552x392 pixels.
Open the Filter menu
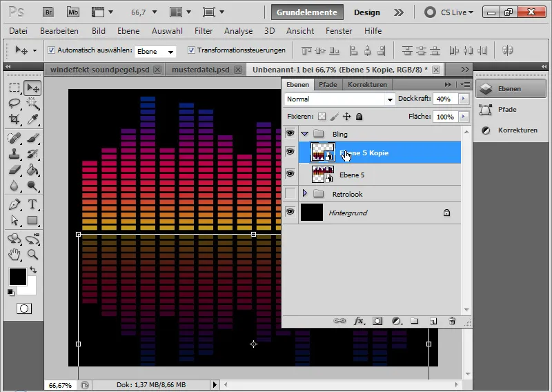coord(204,31)
